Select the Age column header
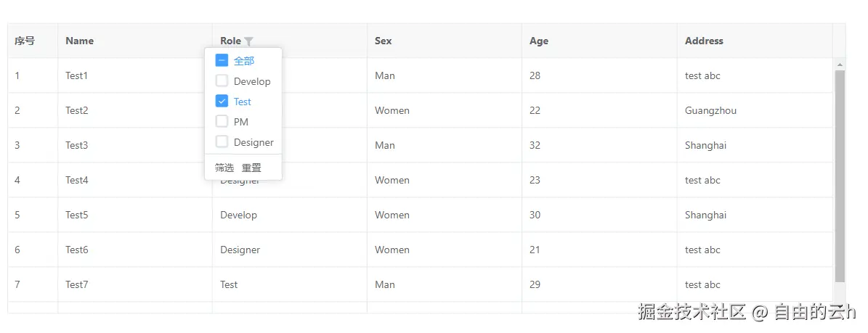Viewport: 868px width, 333px height. coord(539,41)
